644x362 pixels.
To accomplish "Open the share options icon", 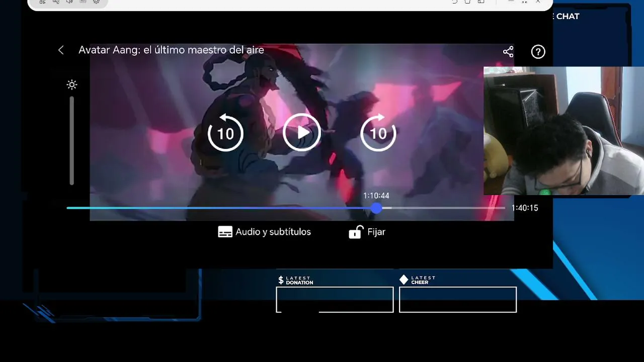I will [508, 52].
